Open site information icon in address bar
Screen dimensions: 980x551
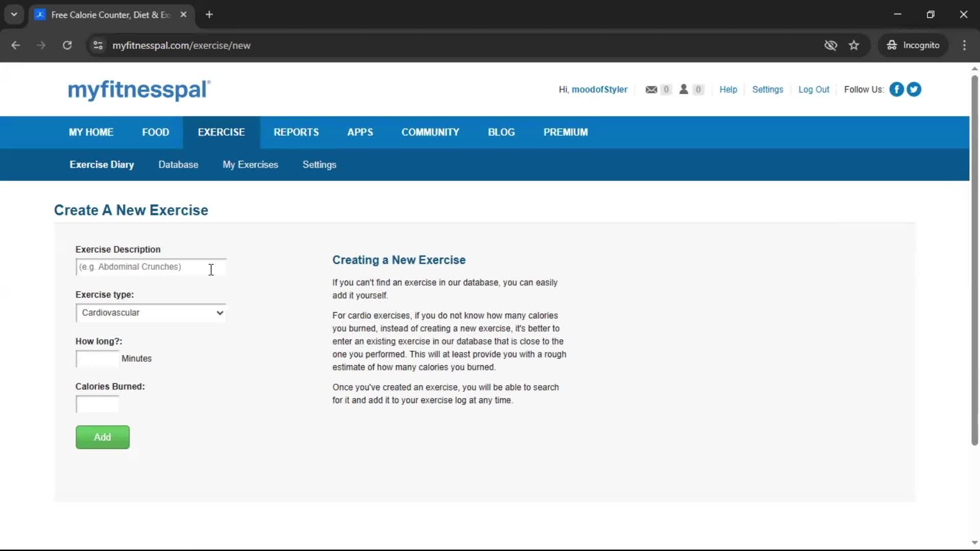(x=98, y=45)
